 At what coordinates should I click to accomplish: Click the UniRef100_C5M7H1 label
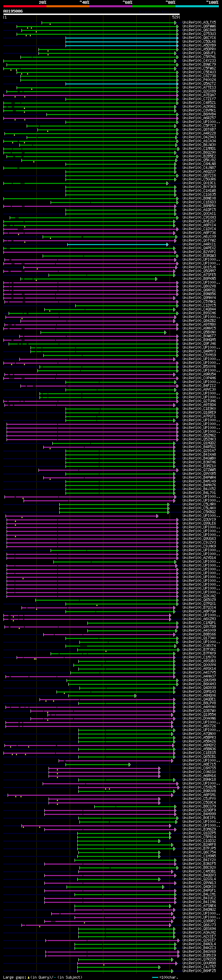199,57
